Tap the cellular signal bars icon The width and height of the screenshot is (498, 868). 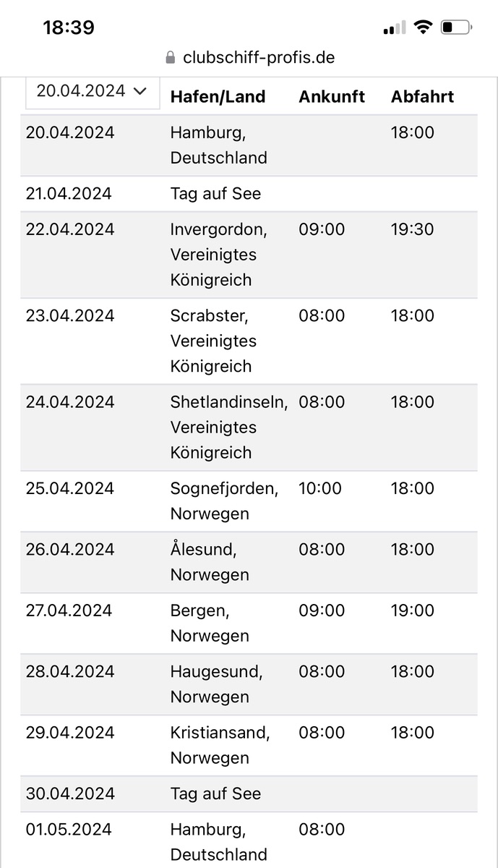tap(395, 28)
